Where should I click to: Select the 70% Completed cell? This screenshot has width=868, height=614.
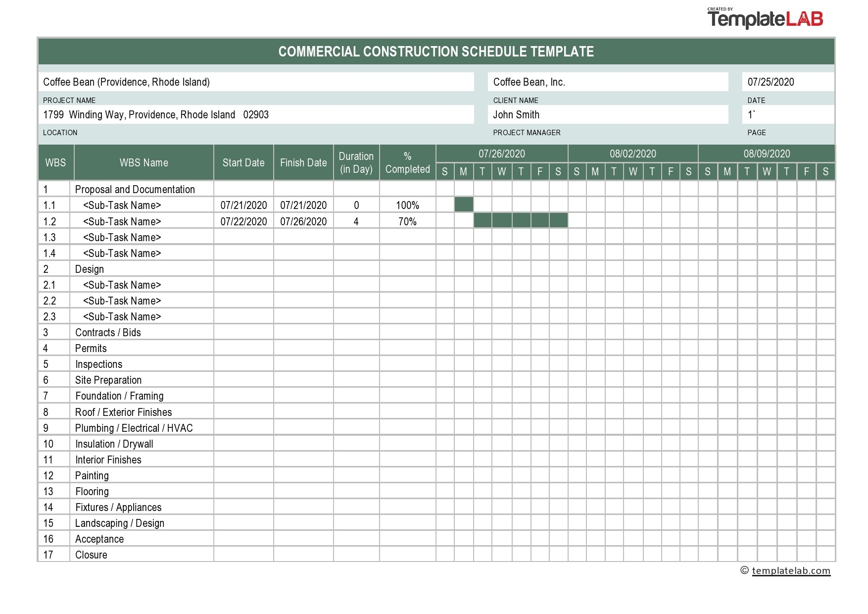[407, 221]
